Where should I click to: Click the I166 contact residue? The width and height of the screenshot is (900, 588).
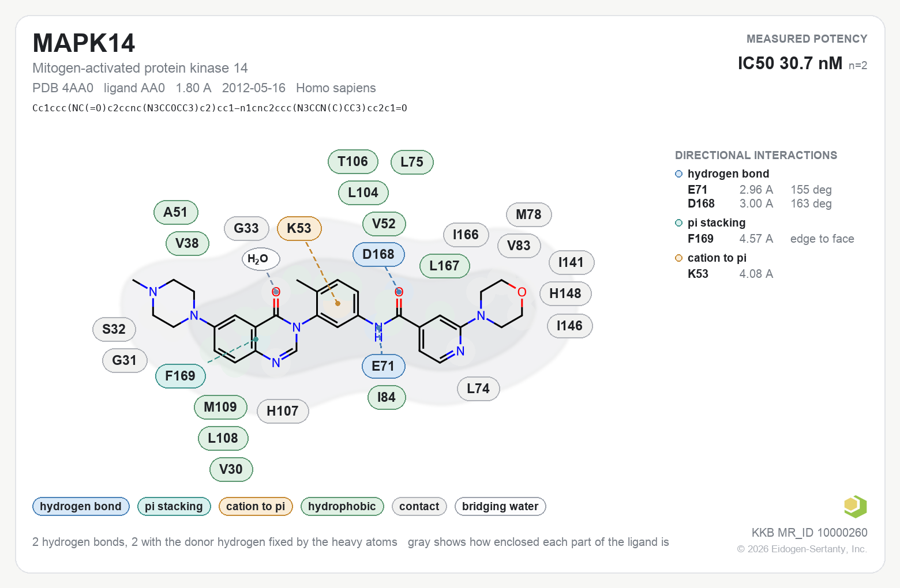(x=466, y=235)
